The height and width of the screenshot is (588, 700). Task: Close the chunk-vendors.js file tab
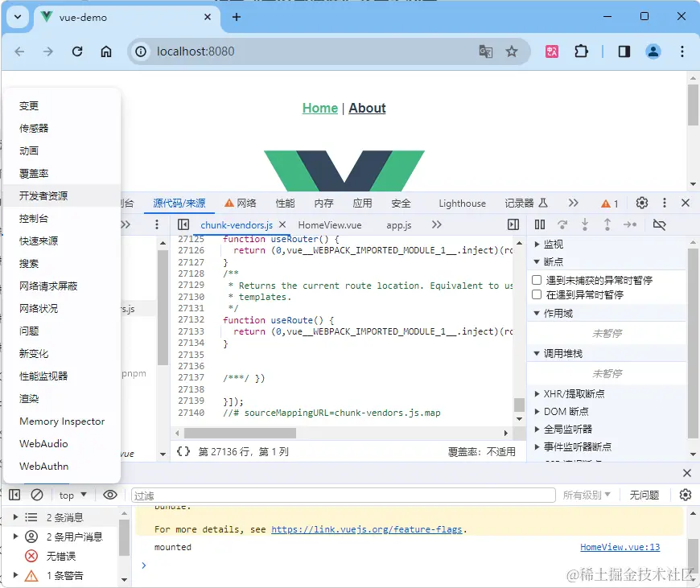282,224
